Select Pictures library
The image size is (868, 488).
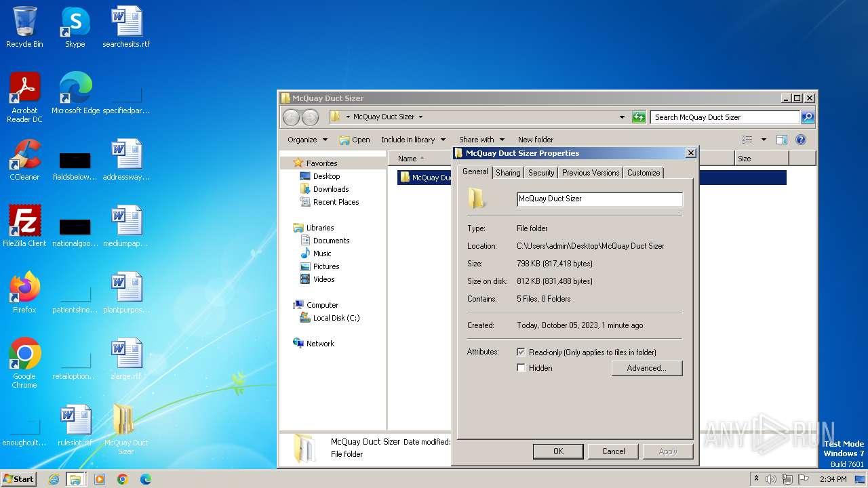319,266
